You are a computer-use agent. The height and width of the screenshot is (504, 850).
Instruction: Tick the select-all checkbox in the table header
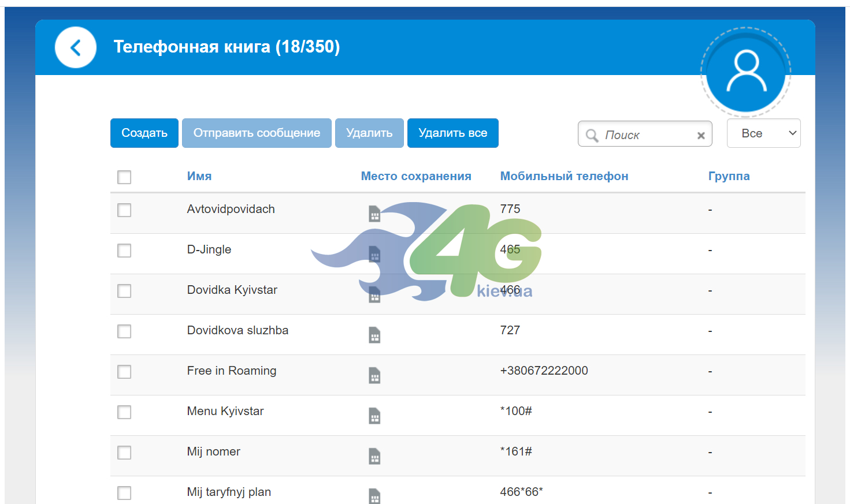coord(124,177)
